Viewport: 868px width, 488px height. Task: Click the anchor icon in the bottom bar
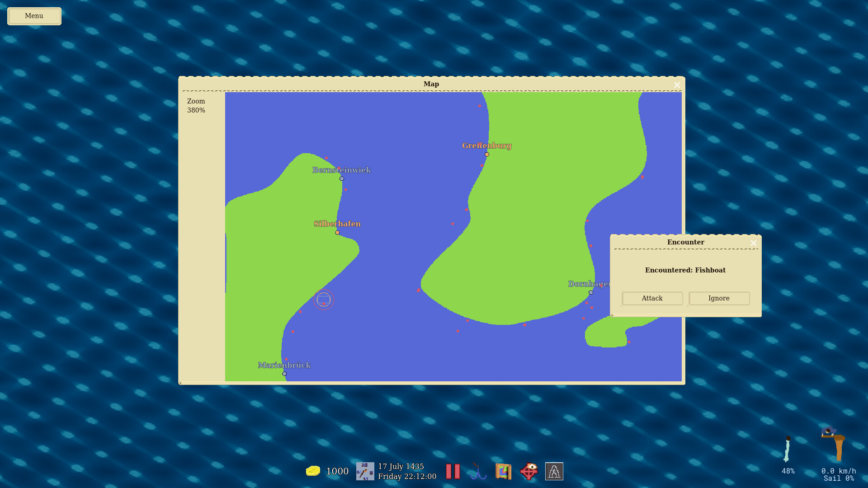pos(478,471)
